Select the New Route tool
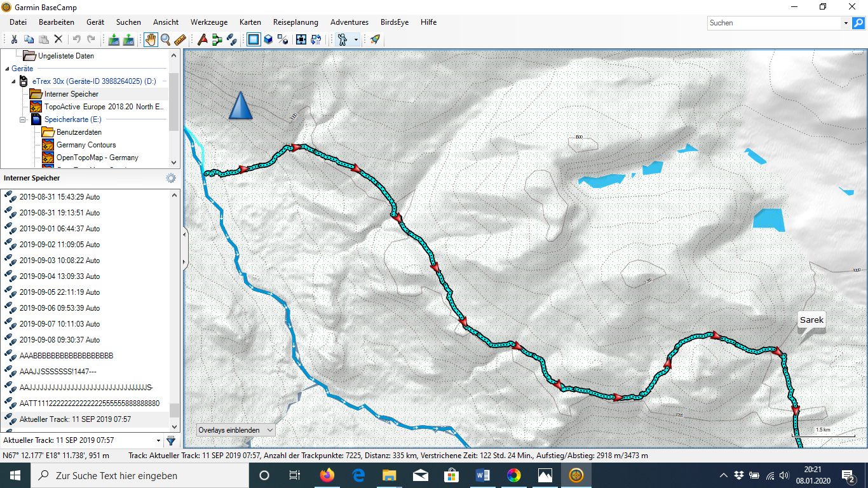The width and height of the screenshot is (868, 488). point(217,39)
